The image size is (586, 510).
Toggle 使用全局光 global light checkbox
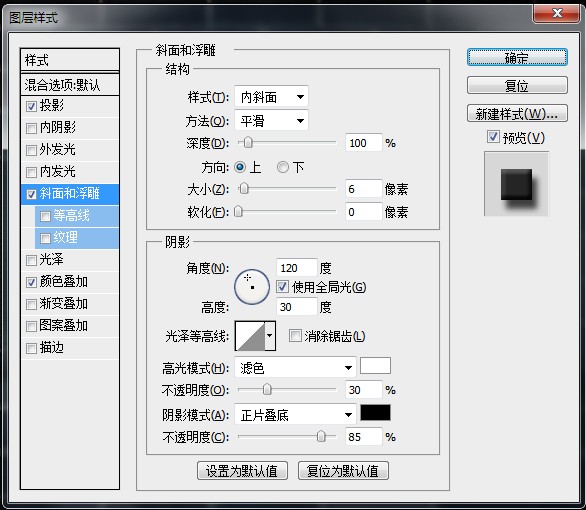(282, 287)
